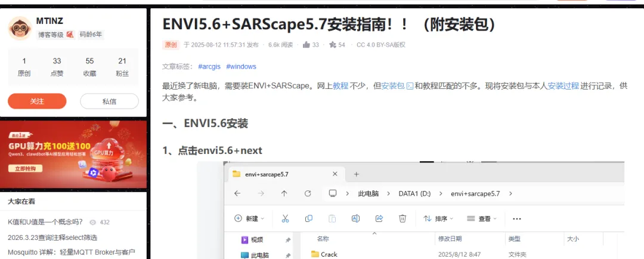
Task: Click the 33 点赞 stat
Action: point(57,67)
